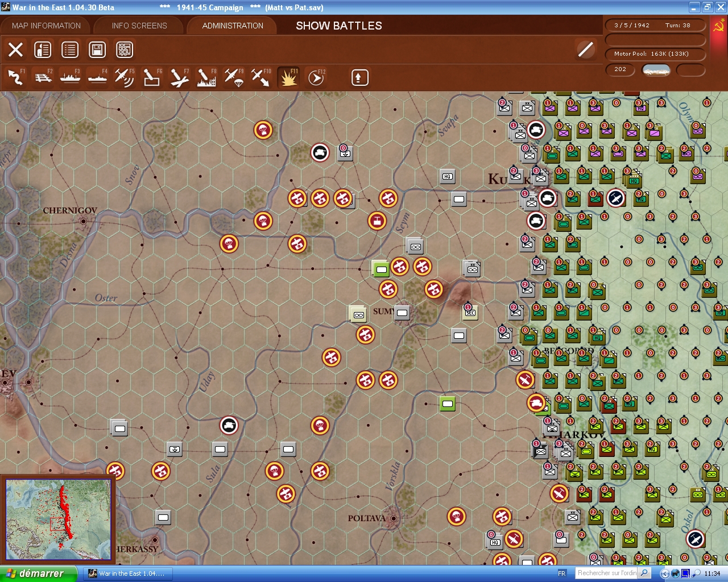Toggle the F11 show battles icon
The image size is (728, 582).
click(288, 77)
